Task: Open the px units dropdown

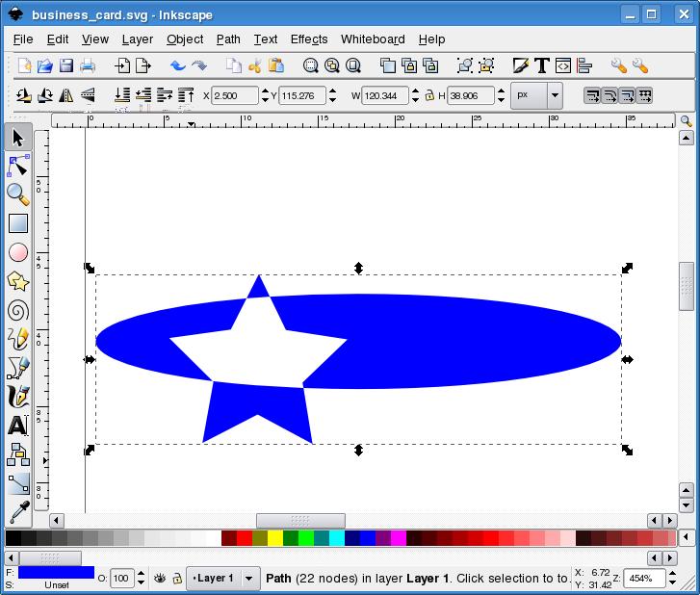Action: click(554, 95)
